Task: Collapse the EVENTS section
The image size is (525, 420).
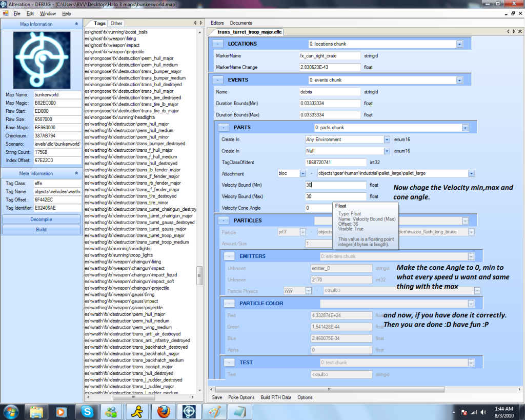Action: tap(217, 80)
